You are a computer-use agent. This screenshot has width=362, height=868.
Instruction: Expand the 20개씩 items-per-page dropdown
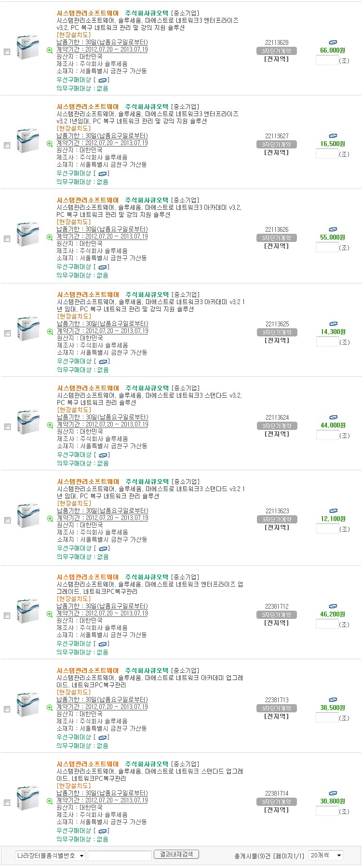pyautogui.click(x=326, y=855)
